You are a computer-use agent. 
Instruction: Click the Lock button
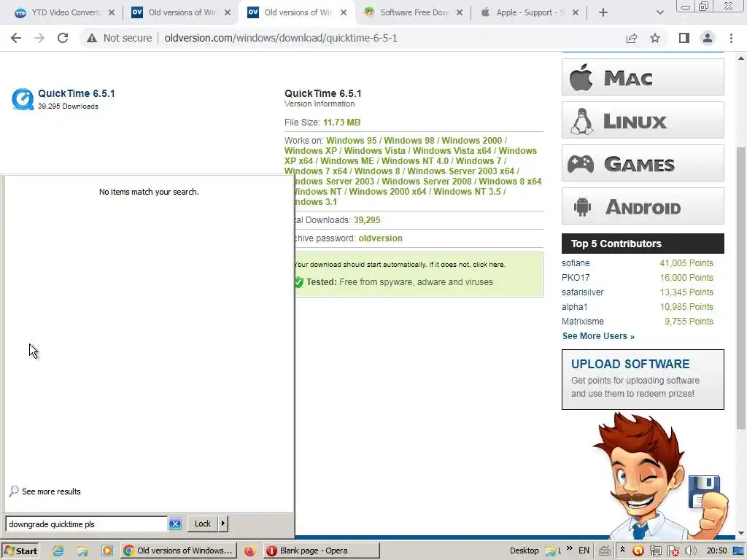click(203, 524)
